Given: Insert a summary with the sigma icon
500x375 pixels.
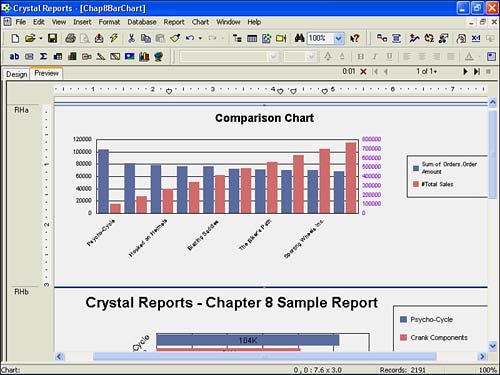Looking at the screenshot, I should click(x=43, y=57).
